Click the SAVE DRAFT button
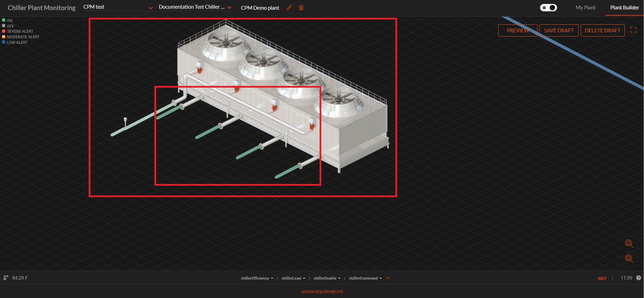 (559, 31)
